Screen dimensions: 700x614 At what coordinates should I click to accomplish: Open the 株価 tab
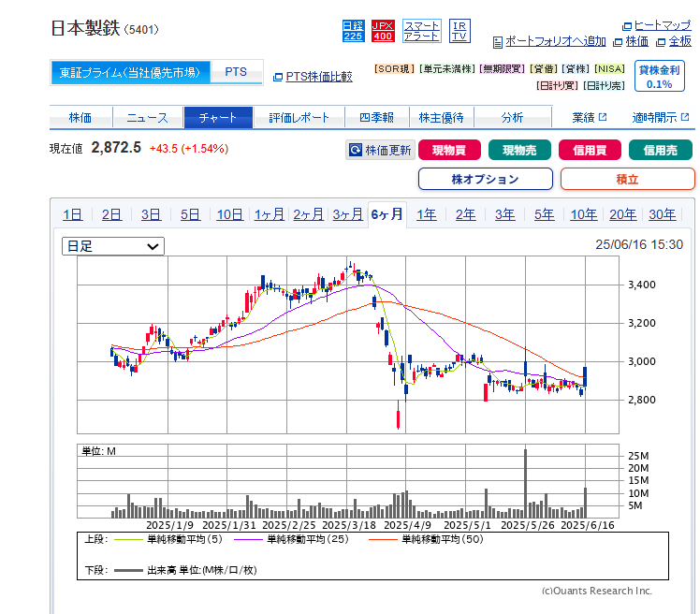coord(80,117)
